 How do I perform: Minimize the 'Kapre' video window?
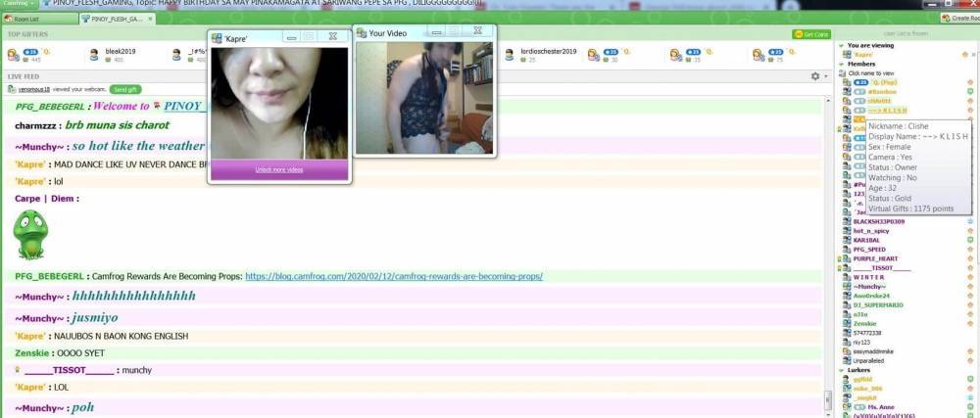point(291,37)
